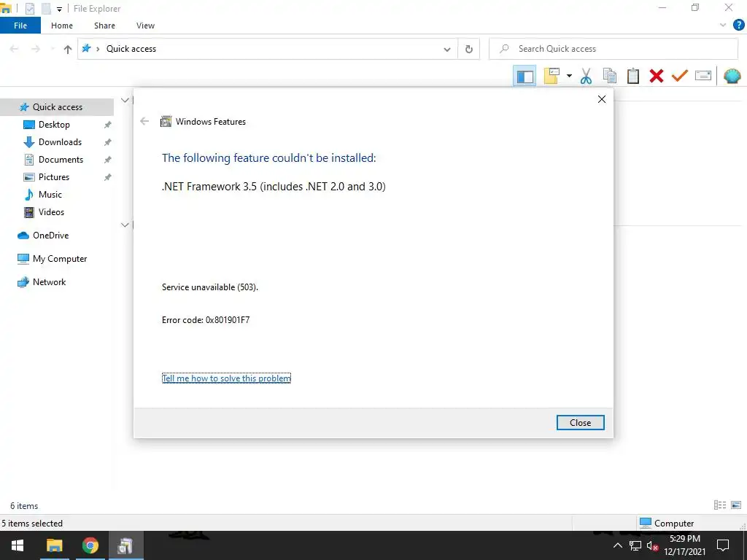
Task: Click the Paste clipboard icon
Action: click(x=633, y=76)
